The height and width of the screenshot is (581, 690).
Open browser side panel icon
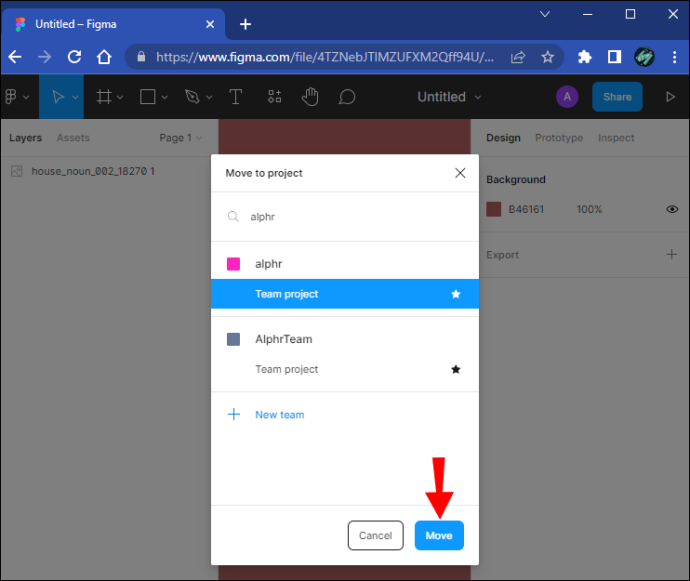tap(614, 57)
